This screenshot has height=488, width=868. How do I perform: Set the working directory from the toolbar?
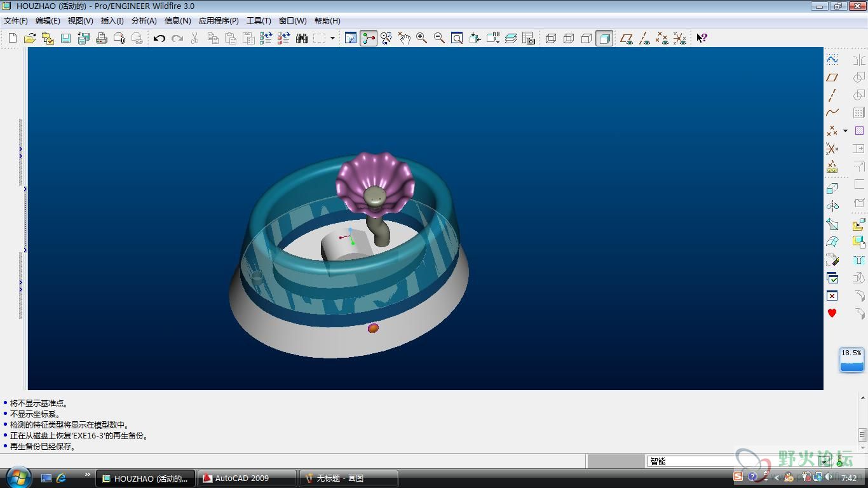coord(48,38)
